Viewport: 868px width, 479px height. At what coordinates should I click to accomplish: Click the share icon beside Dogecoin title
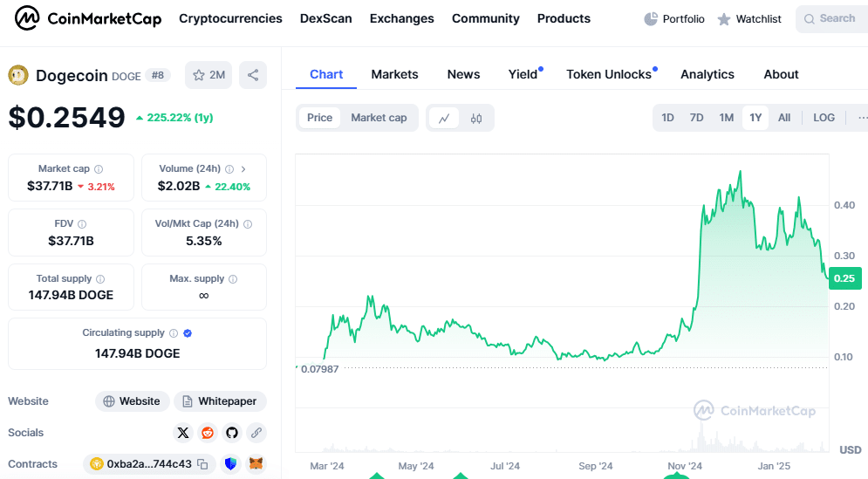point(253,75)
